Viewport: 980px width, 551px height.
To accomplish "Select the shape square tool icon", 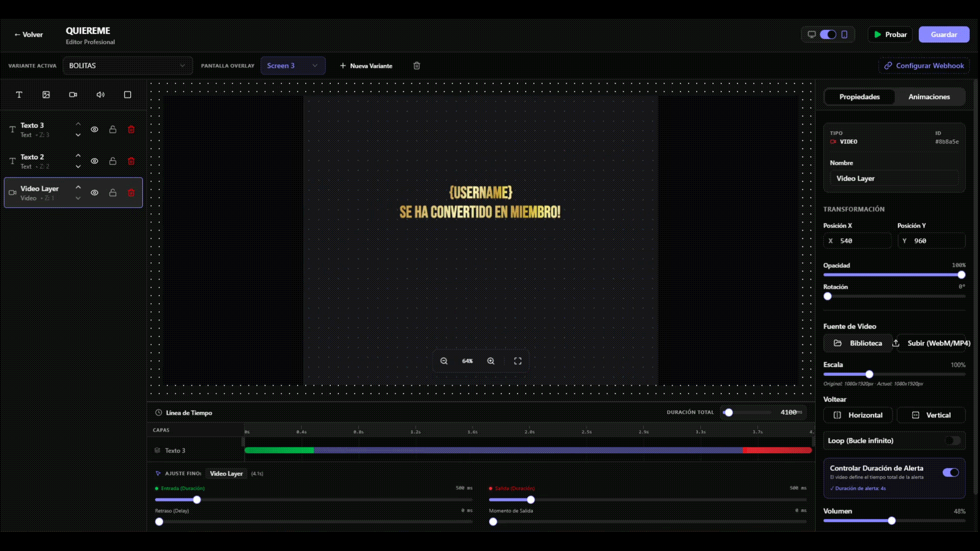I will point(128,95).
